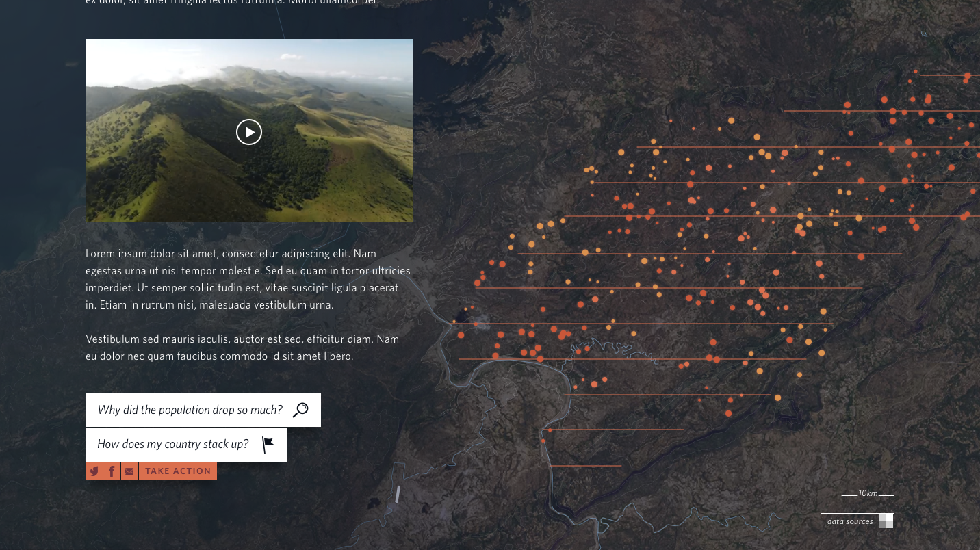
Task: Click the flag icon beside the country question
Action: coord(268,445)
